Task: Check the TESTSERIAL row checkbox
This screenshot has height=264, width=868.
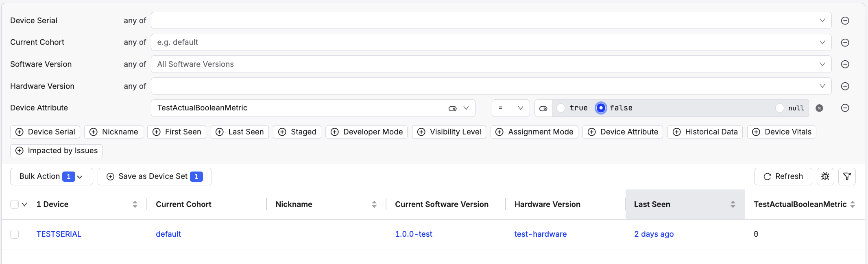Action: pos(15,234)
